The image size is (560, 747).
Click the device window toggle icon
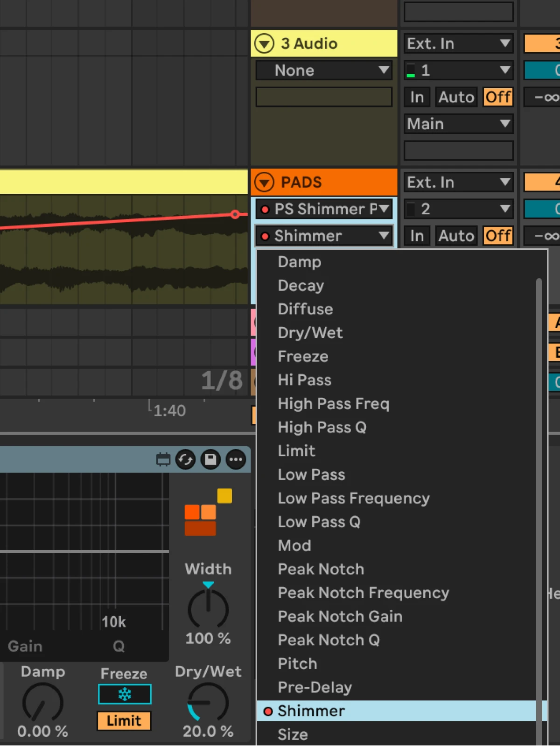pos(163,460)
